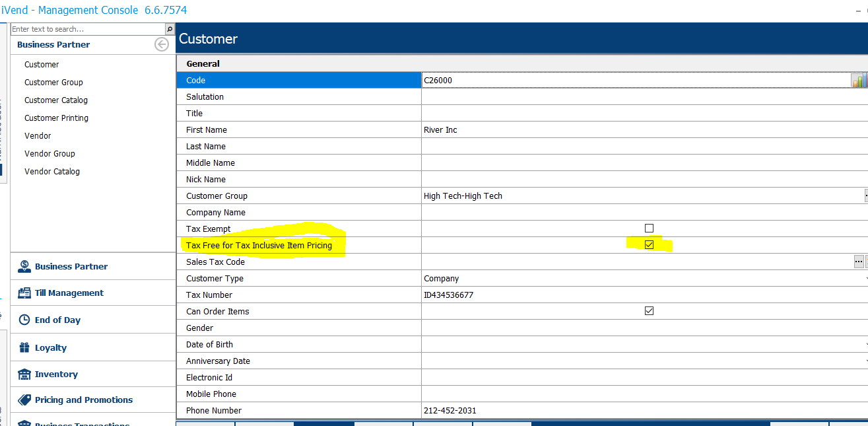The image size is (868, 426).
Task: Select Customer Group in the sidebar
Action: tap(53, 83)
